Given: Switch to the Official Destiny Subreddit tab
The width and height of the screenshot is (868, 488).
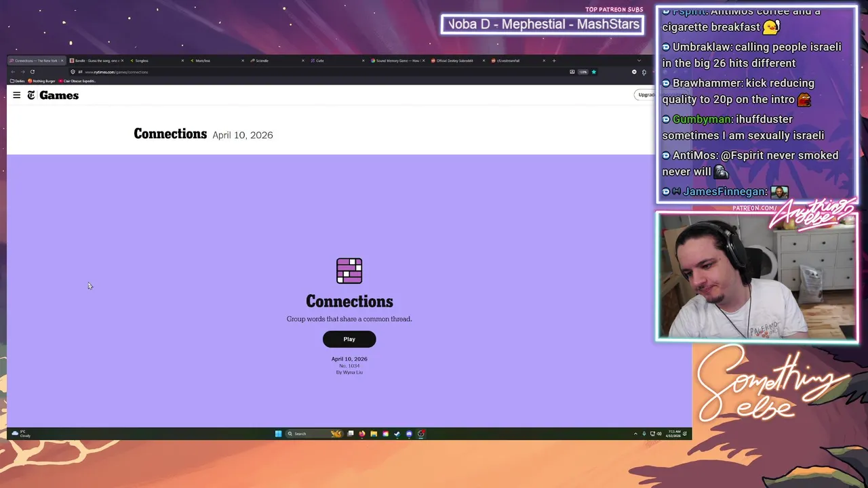Looking at the screenshot, I should click(457, 60).
